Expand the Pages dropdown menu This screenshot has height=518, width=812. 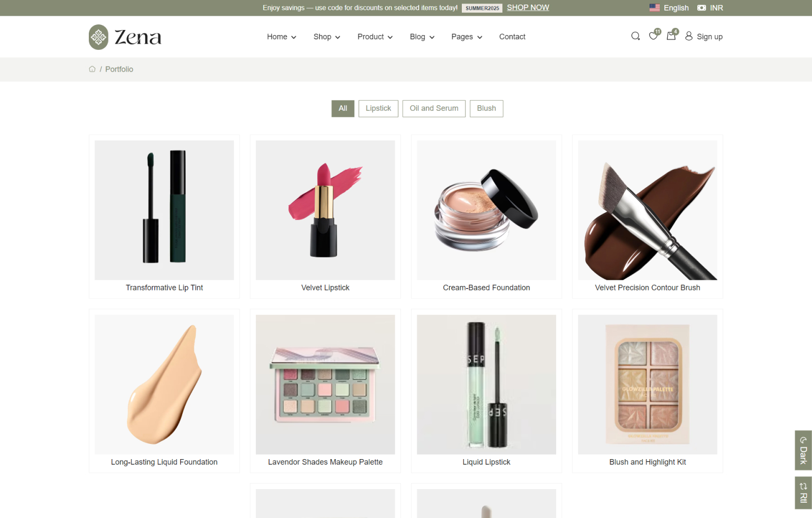(466, 37)
